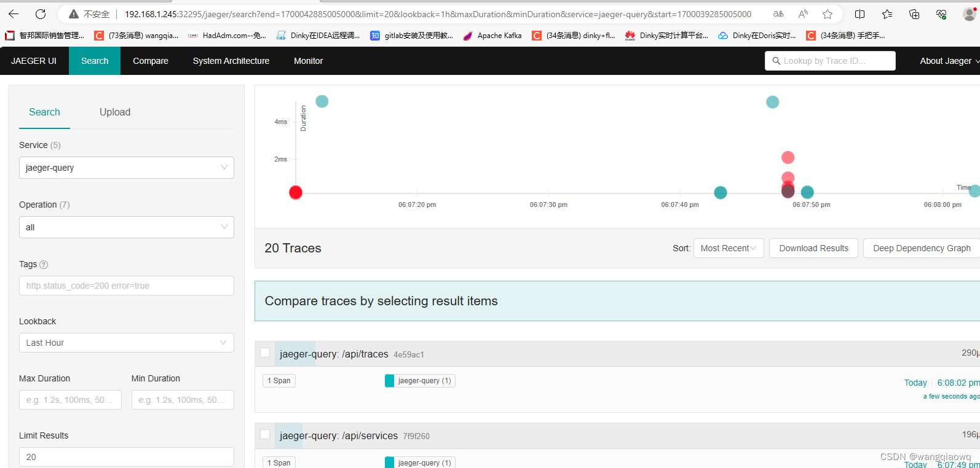Expand the About Jaeger menu

tap(949, 61)
